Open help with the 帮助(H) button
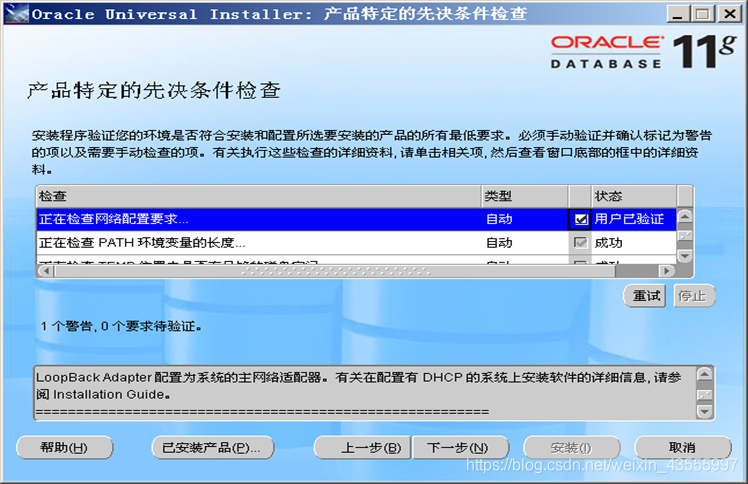The width and height of the screenshot is (748, 484). coord(64,448)
